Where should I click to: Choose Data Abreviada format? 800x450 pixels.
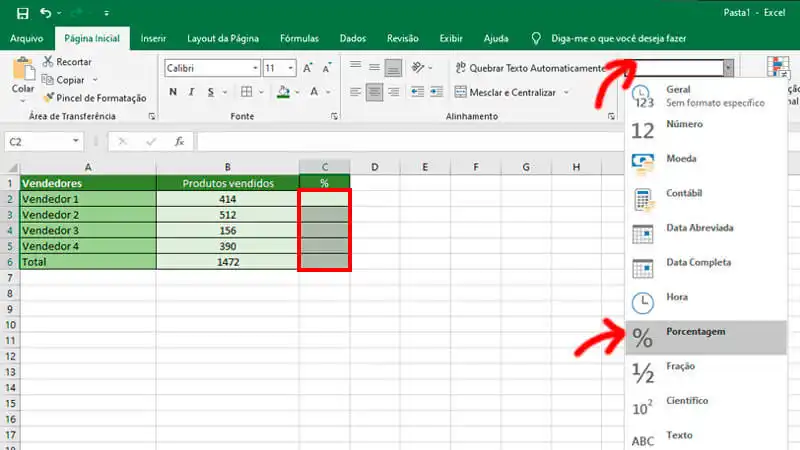[x=706, y=234]
